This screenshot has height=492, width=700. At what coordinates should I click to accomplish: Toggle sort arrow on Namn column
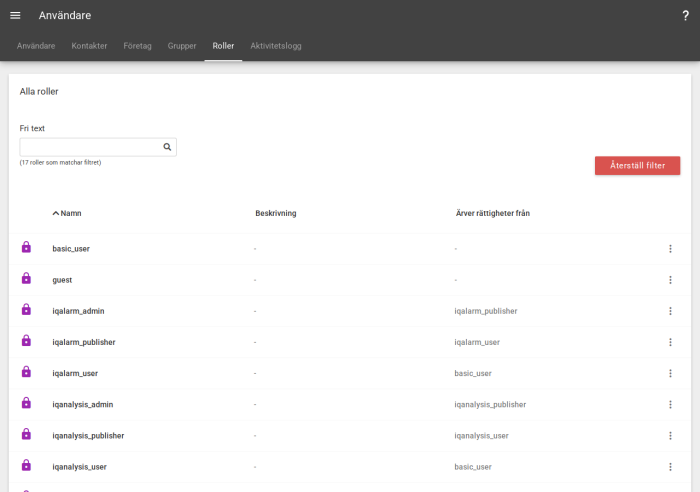tap(56, 213)
